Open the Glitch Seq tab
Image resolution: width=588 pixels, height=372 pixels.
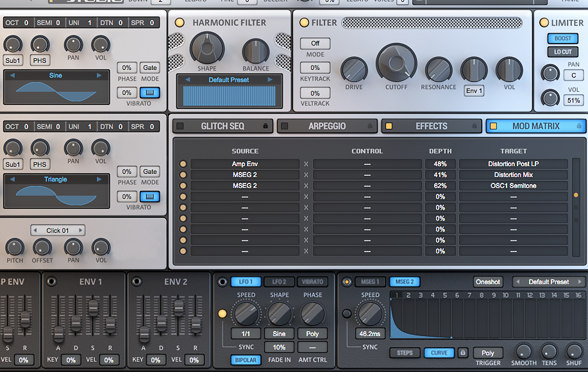pyautogui.click(x=223, y=126)
